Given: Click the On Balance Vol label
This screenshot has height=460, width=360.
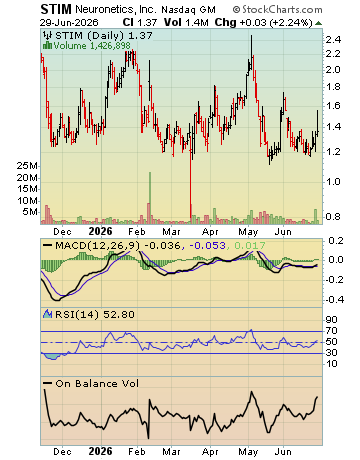Looking at the screenshot, I should coord(97,384).
